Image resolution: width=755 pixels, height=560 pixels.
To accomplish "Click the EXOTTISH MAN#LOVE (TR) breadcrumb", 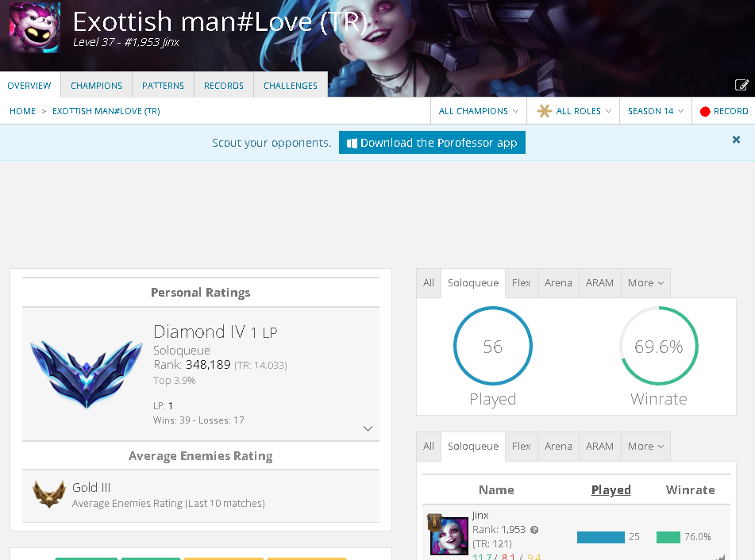I will point(106,111).
